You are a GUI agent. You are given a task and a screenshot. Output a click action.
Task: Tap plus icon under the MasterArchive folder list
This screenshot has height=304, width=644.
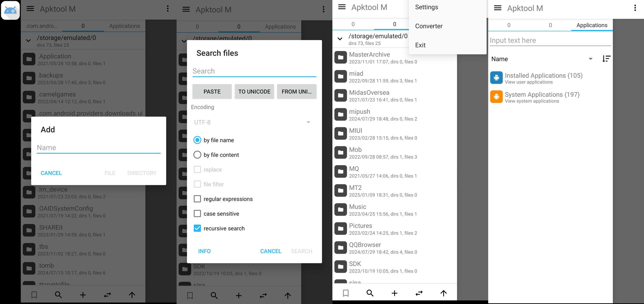coord(394,293)
